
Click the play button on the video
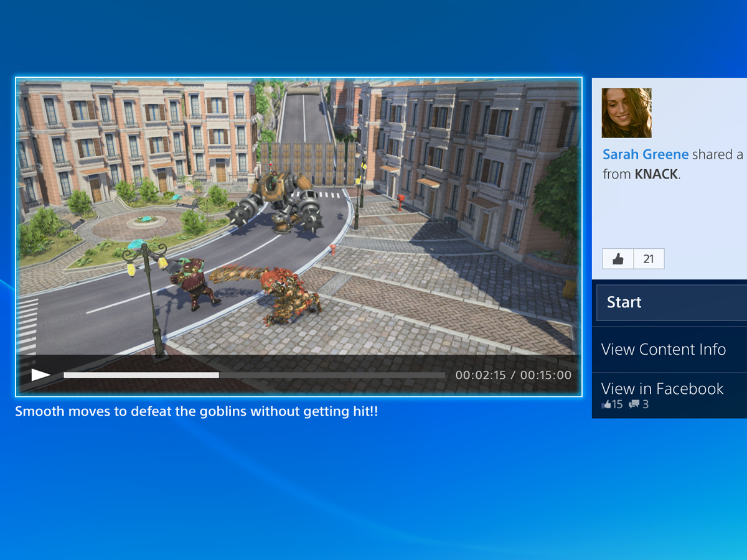pyautogui.click(x=42, y=375)
